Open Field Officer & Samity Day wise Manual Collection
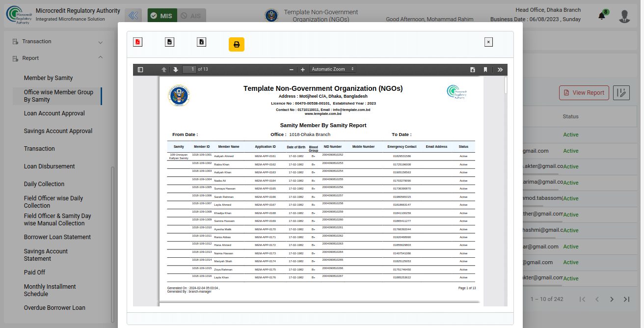This screenshot has height=328, width=644. click(x=57, y=219)
